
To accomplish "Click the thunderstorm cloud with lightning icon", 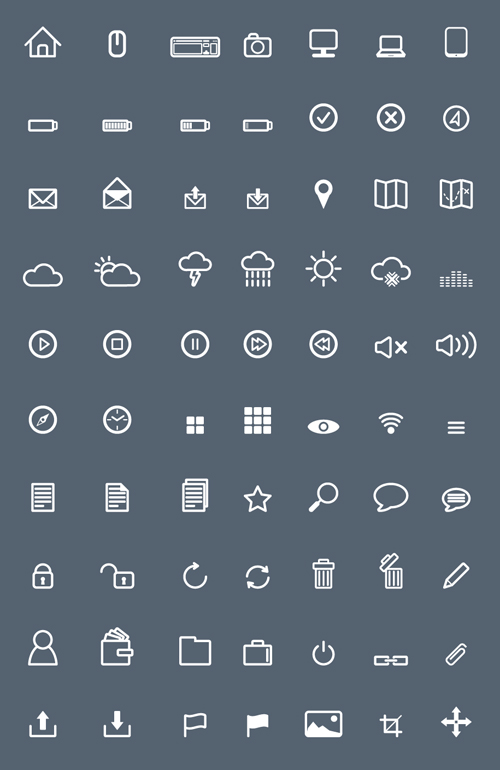I will pyautogui.click(x=195, y=269).
